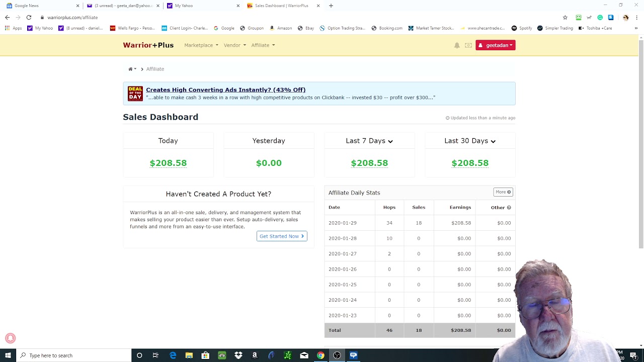Image resolution: width=644 pixels, height=362 pixels.
Task: Switch to the My Yahoo tab
Action: pos(203,6)
